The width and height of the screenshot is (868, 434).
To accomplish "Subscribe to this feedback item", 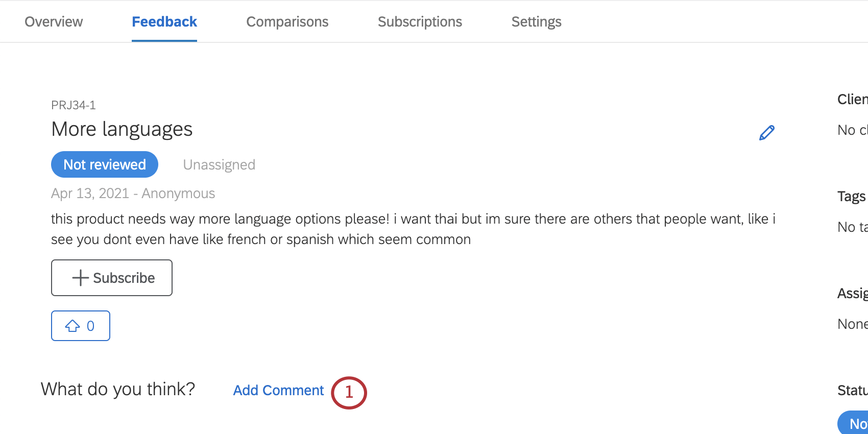I will 111,277.
